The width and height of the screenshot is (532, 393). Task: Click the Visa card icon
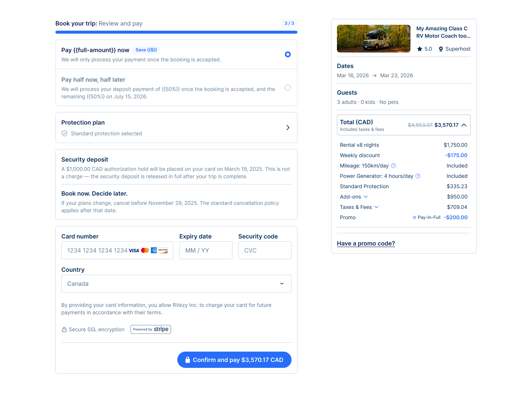pyautogui.click(x=133, y=250)
